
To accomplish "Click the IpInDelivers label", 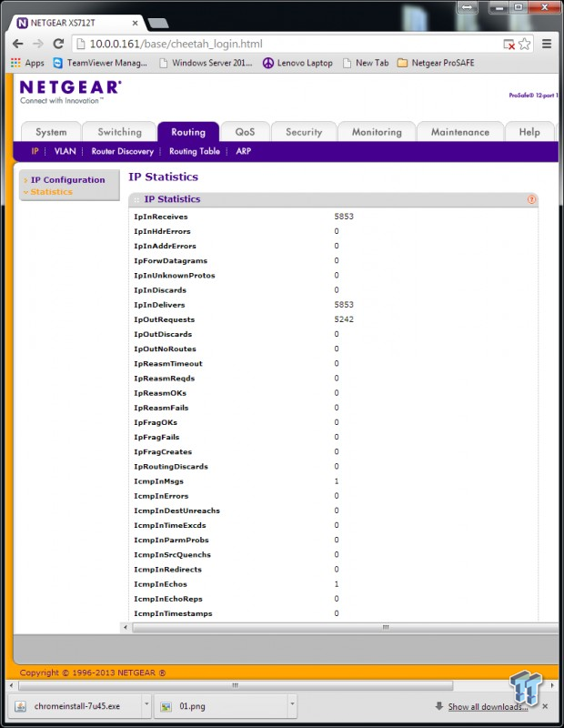I will [159, 305].
